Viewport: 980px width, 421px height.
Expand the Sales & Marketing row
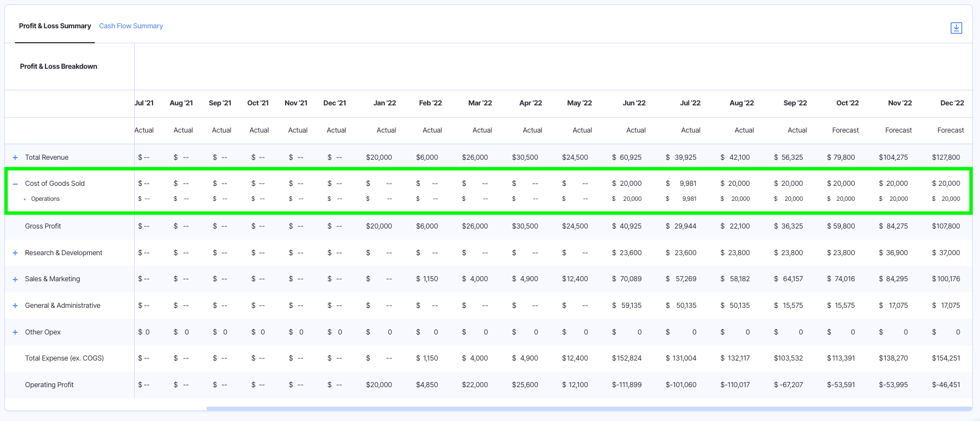[16, 280]
